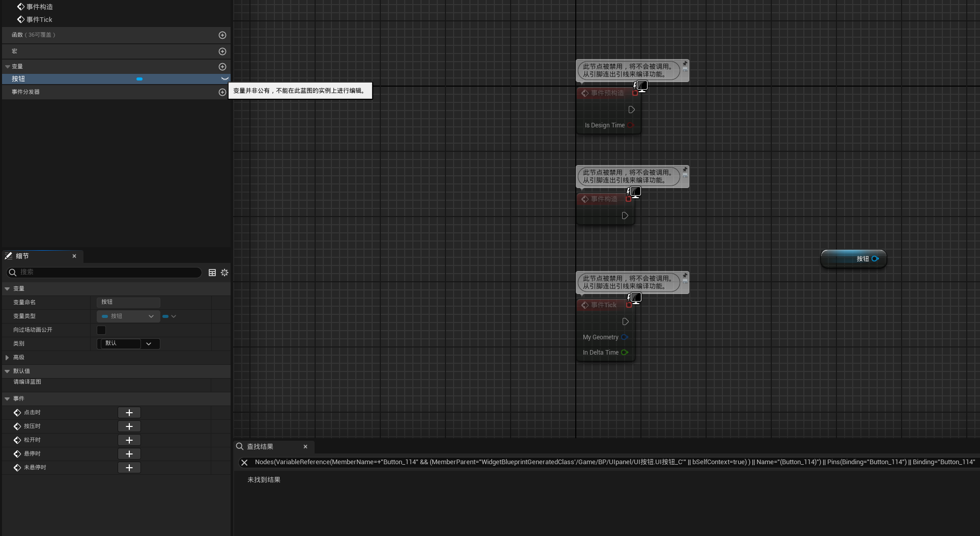Collapse the 事件 section
The height and width of the screenshot is (536, 980).
coord(7,399)
